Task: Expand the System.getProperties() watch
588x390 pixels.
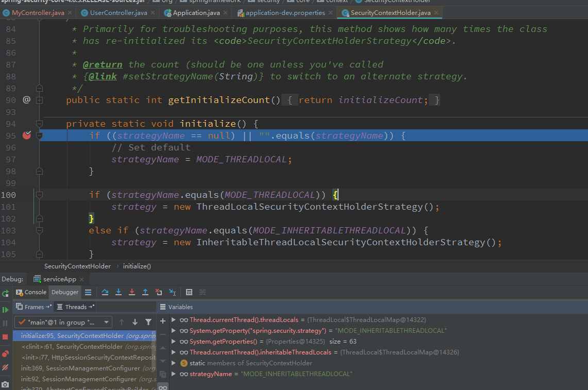Action: (174, 342)
